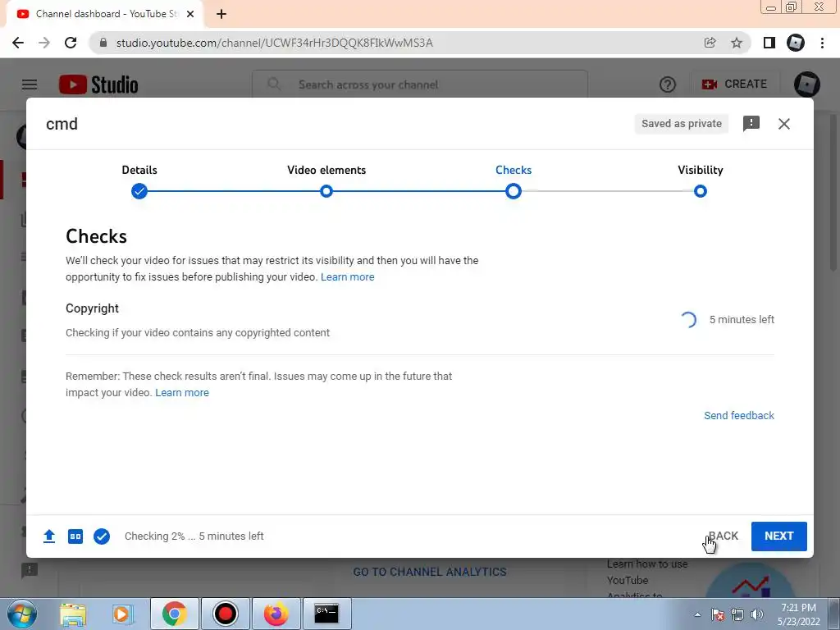Show hidden system tray icons

697,614
